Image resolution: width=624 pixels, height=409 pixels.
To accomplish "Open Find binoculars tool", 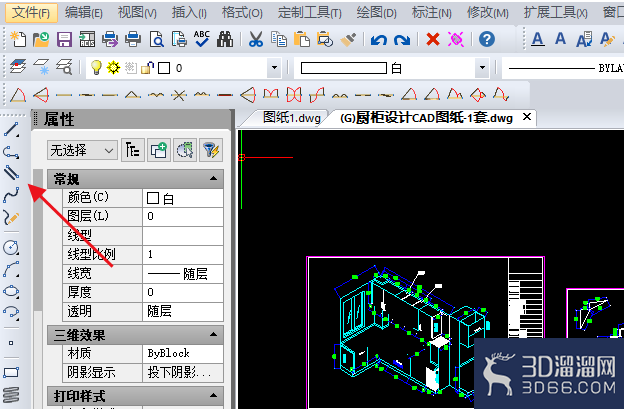I will pos(225,39).
